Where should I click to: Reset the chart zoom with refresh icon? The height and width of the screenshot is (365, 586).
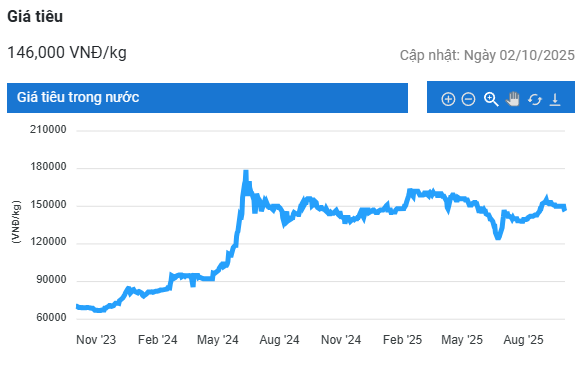(535, 99)
